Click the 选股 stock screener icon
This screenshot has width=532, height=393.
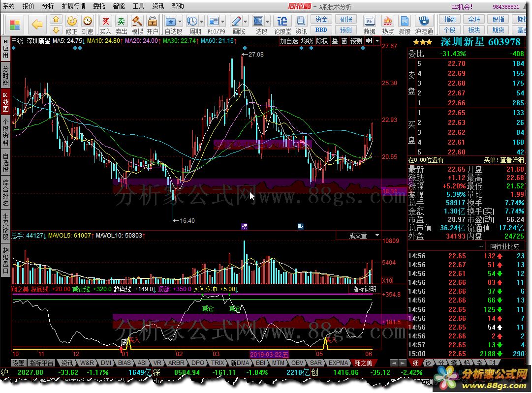(x=258, y=21)
